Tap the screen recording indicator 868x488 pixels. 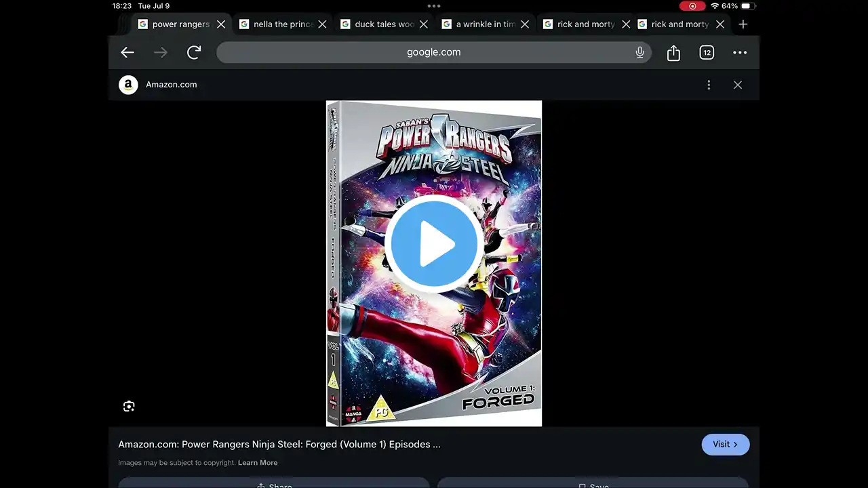point(692,6)
